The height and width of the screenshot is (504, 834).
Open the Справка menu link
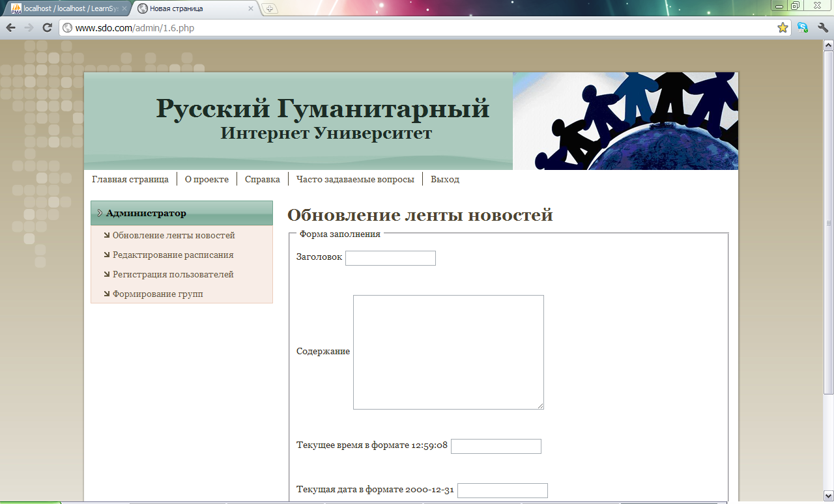[x=263, y=179]
